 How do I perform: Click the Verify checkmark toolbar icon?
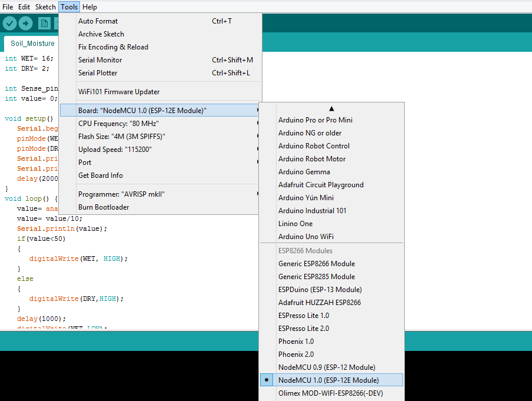[x=10, y=24]
